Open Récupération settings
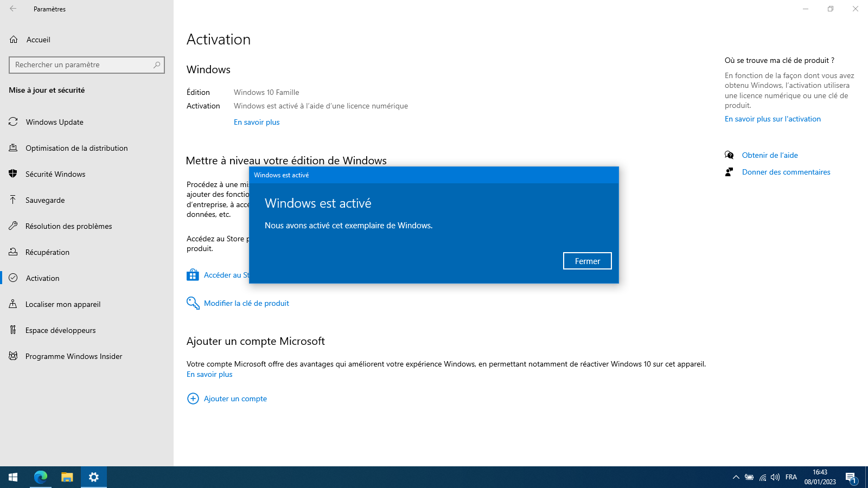 87,252
